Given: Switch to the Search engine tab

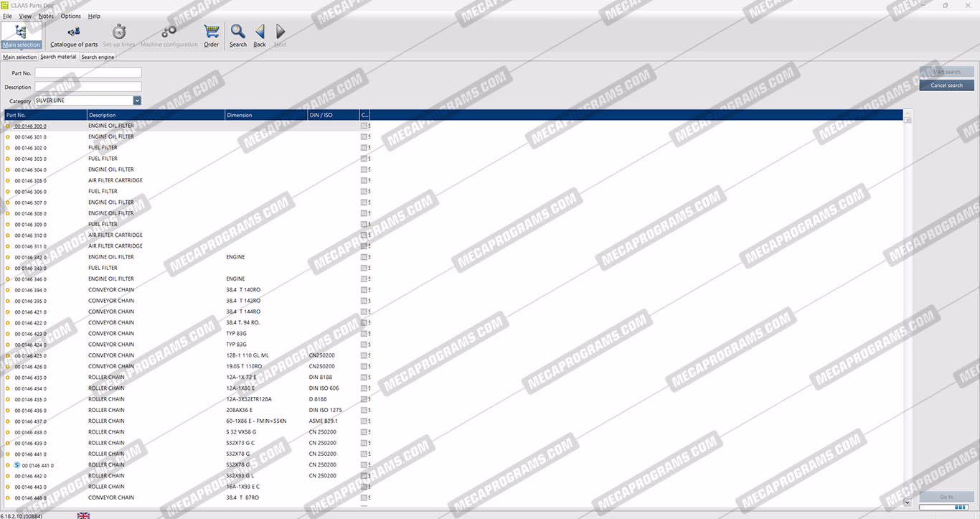Looking at the screenshot, I should tap(98, 57).
